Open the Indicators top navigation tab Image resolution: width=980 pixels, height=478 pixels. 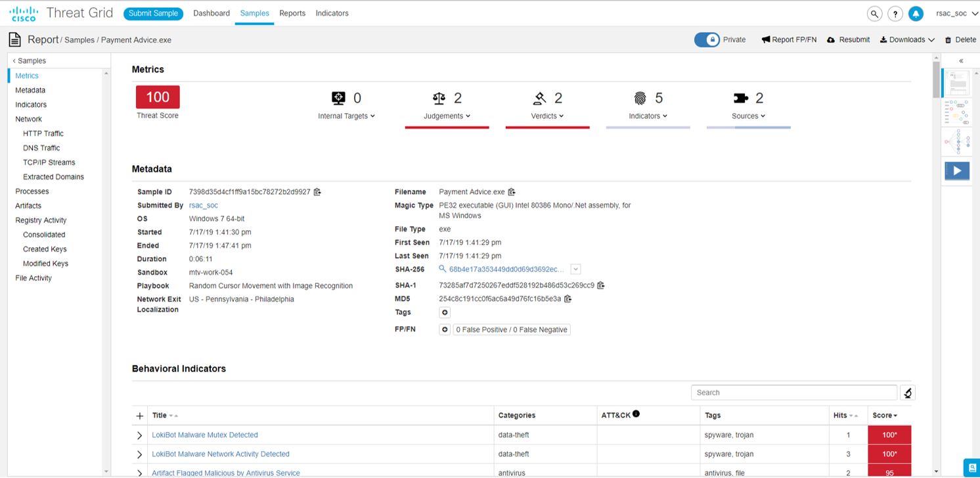point(332,13)
